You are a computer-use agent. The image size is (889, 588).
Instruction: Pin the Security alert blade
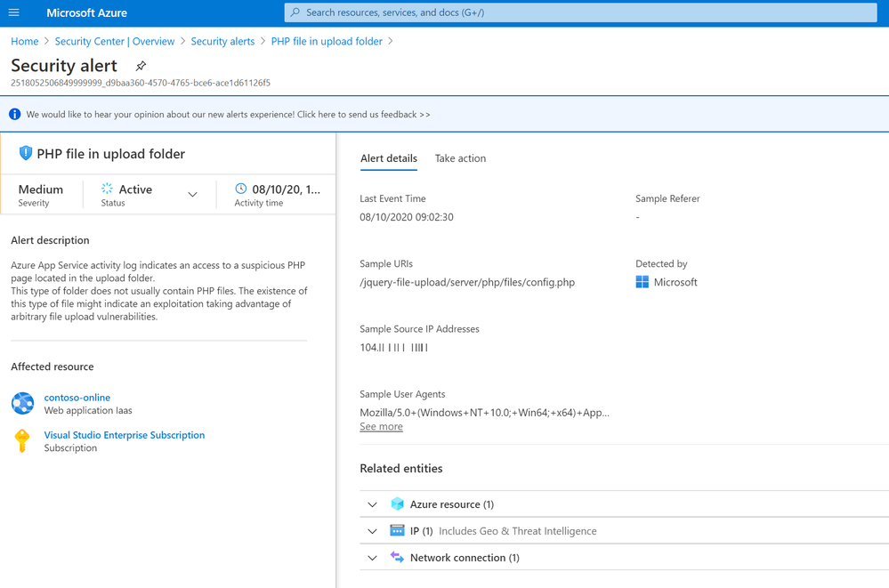141,66
